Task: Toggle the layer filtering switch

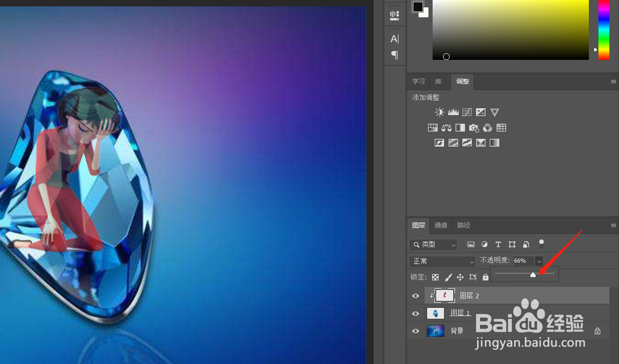Action: (541, 243)
